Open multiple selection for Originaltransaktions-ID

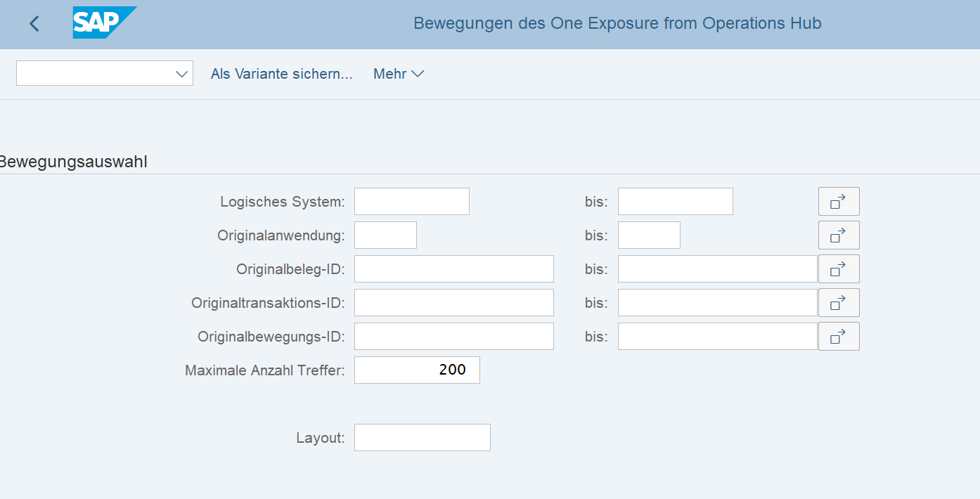click(838, 303)
